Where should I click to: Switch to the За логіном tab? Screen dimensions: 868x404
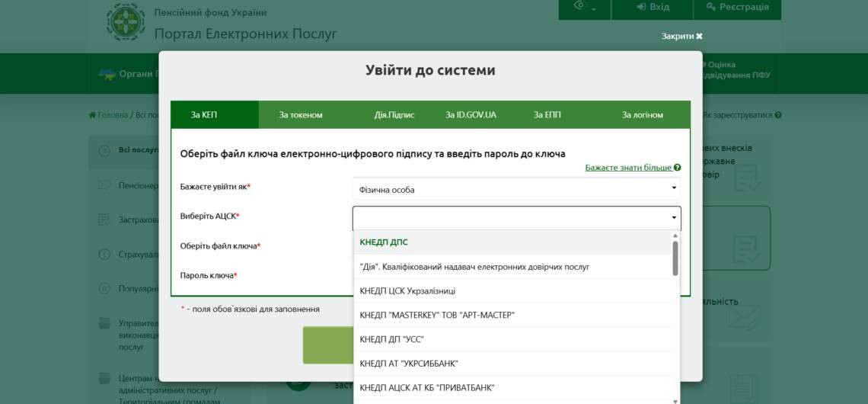click(x=642, y=114)
